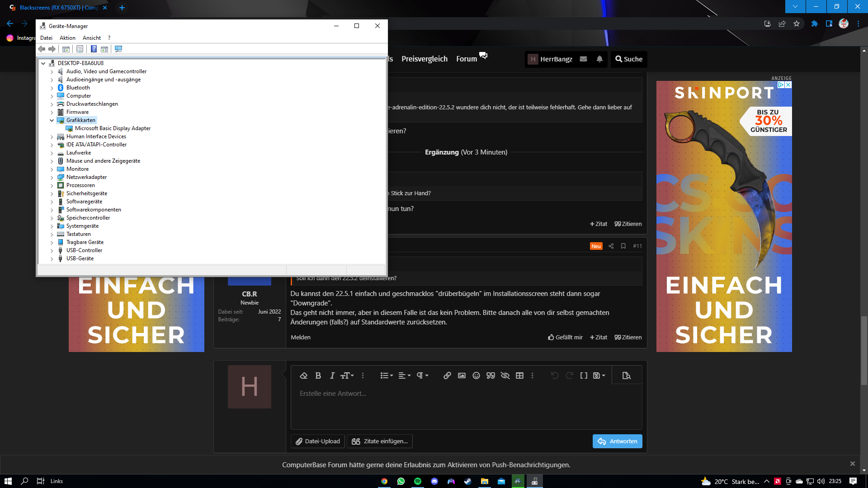Insert an image into the reply
This screenshot has width=868, height=488.
pos(462,375)
